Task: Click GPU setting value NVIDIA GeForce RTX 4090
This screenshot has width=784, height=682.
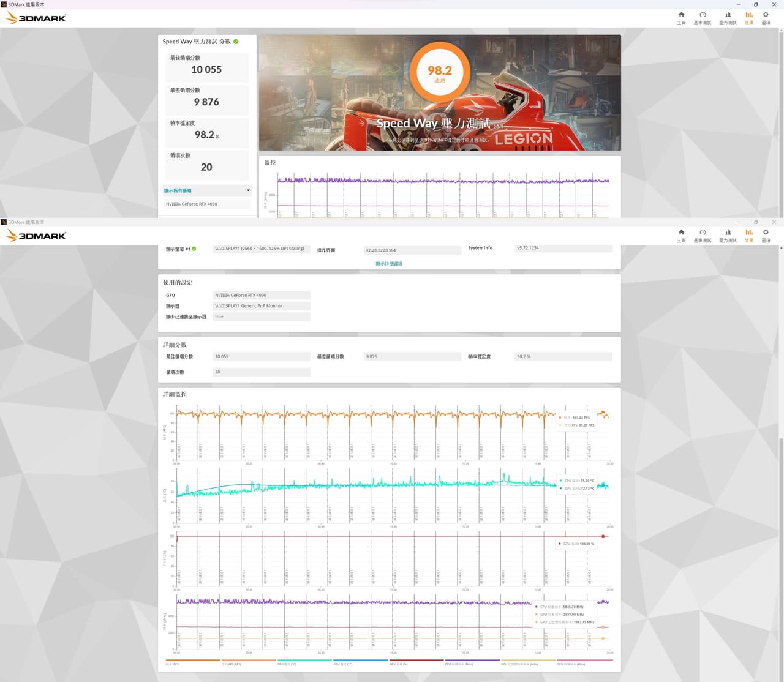Action: [x=262, y=295]
